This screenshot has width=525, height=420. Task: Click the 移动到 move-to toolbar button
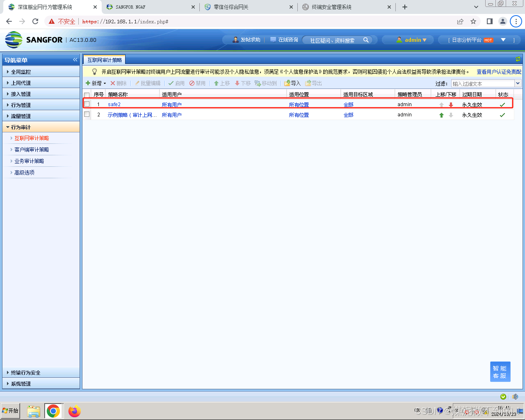click(x=265, y=83)
